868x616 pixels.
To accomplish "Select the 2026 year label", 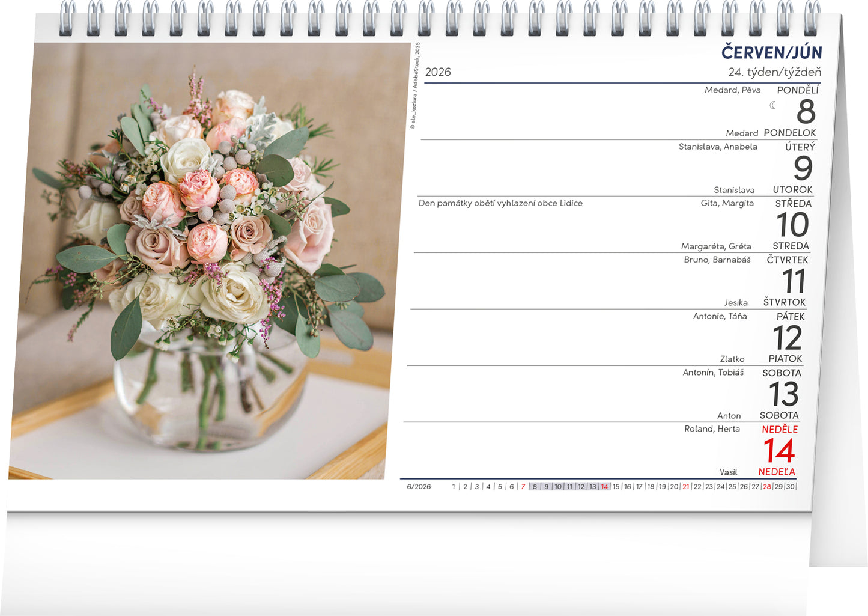I will pos(438,72).
